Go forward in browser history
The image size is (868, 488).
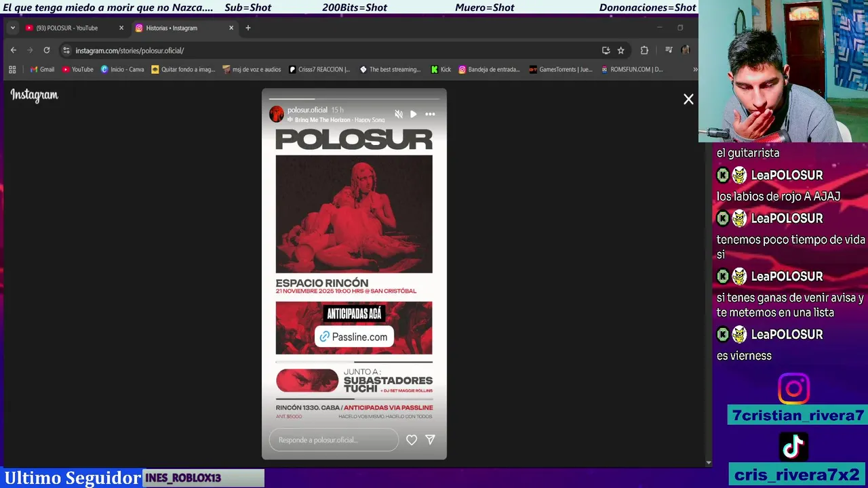30,50
